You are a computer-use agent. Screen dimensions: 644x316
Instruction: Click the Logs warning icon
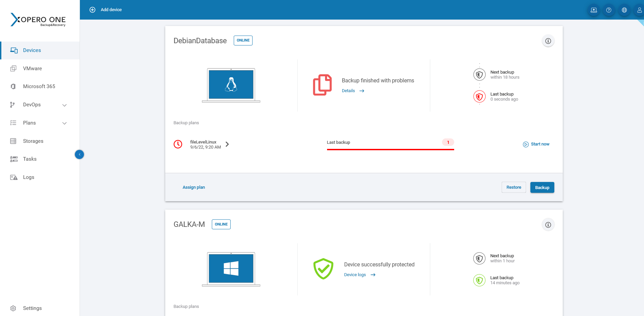14,177
